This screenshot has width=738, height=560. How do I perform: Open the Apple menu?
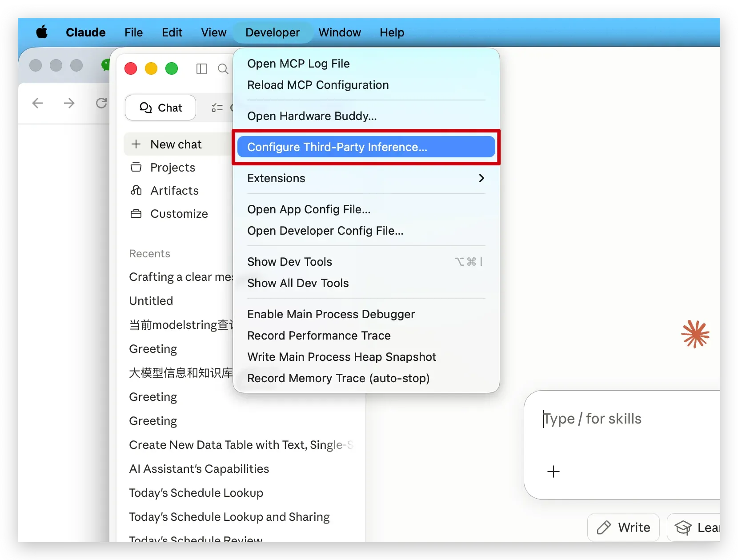pyautogui.click(x=42, y=32)
